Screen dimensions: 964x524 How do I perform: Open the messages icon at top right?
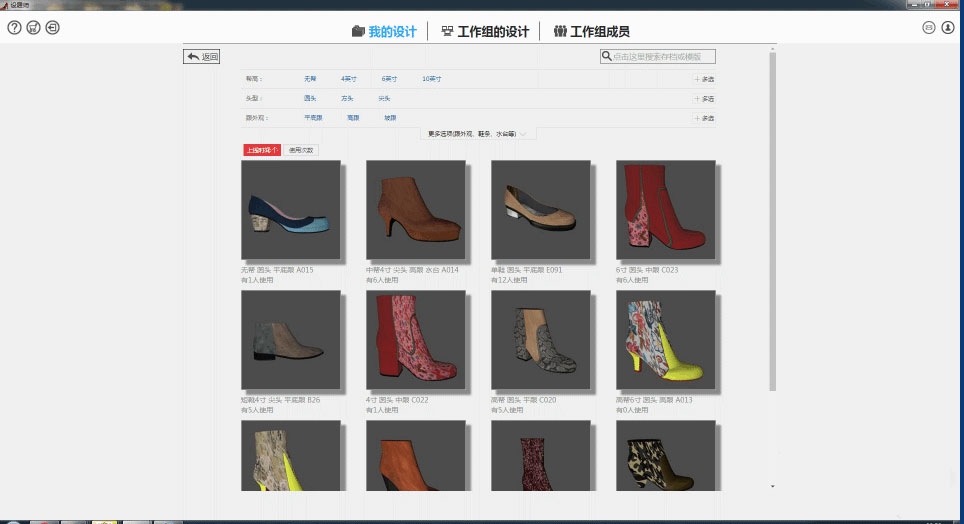coord(929,27)
